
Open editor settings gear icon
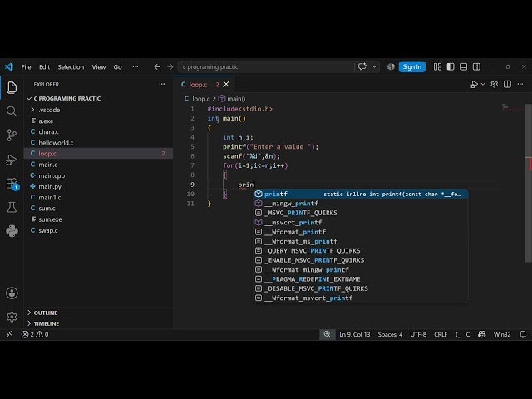(494, 84)
